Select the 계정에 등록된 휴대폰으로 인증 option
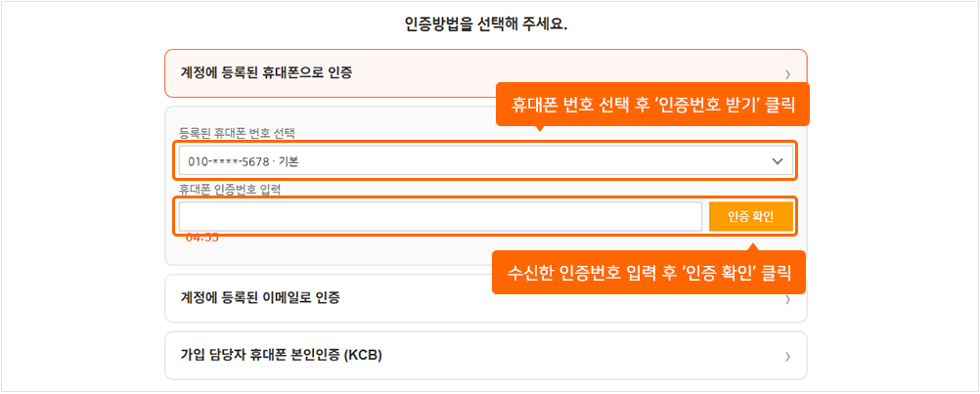 coord(486,73)
